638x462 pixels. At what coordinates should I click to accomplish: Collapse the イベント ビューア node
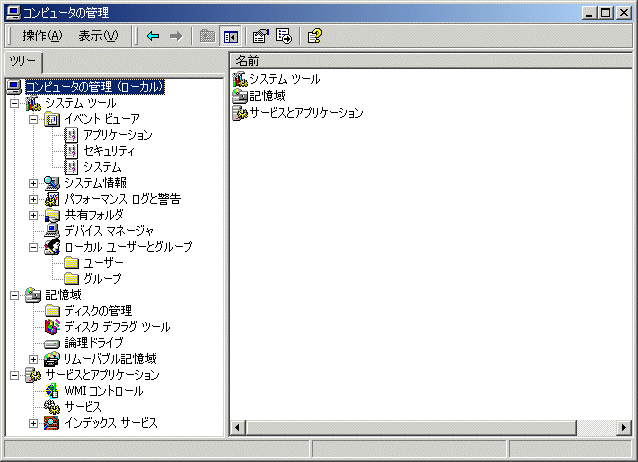(x=33, y=119)
